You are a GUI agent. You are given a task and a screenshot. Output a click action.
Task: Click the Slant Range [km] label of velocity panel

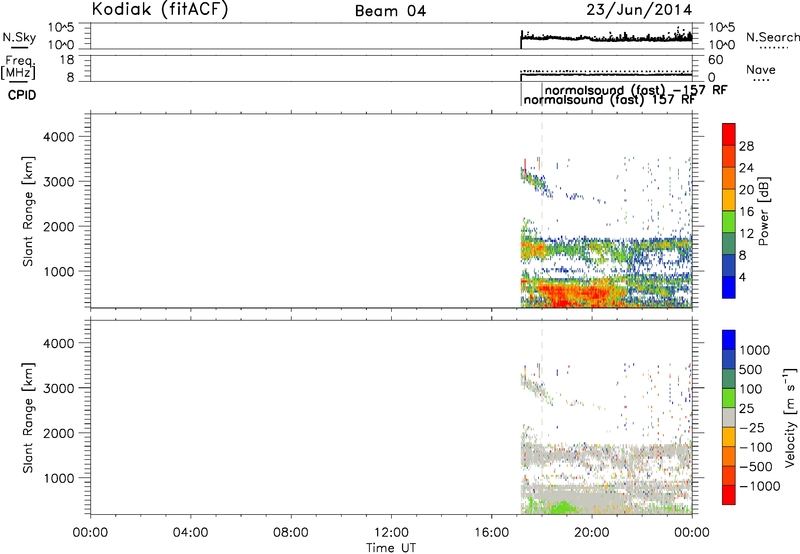[27, 417]
